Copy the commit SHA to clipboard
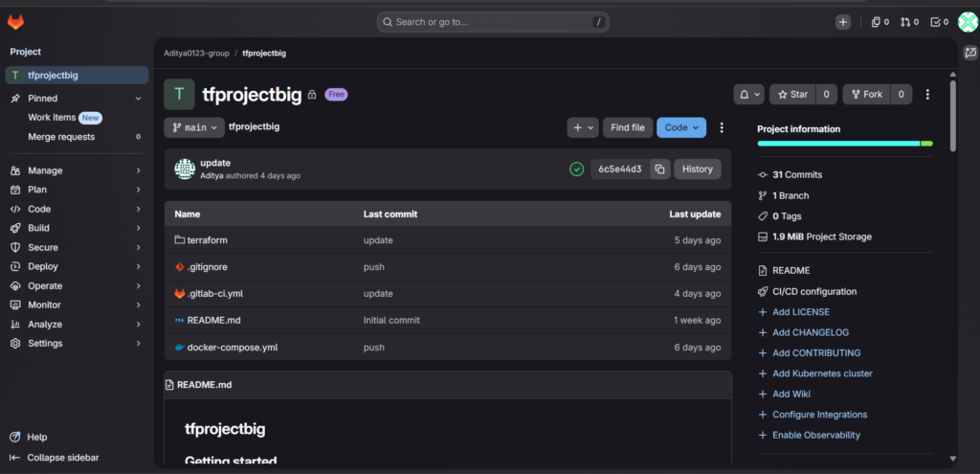This screenshot has width=980, height=474. (x=660, y=169)
